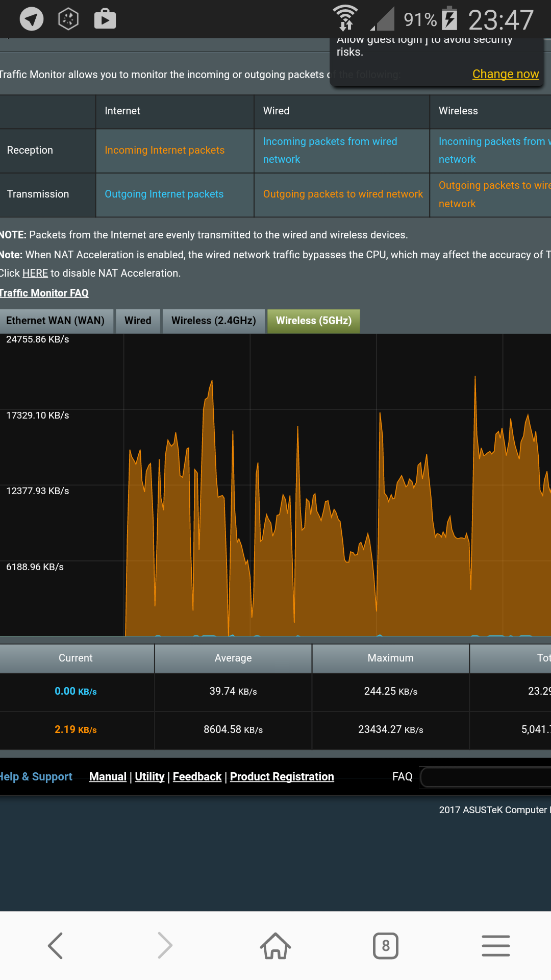Open the browser tabs counter

[x=386, y=946]
